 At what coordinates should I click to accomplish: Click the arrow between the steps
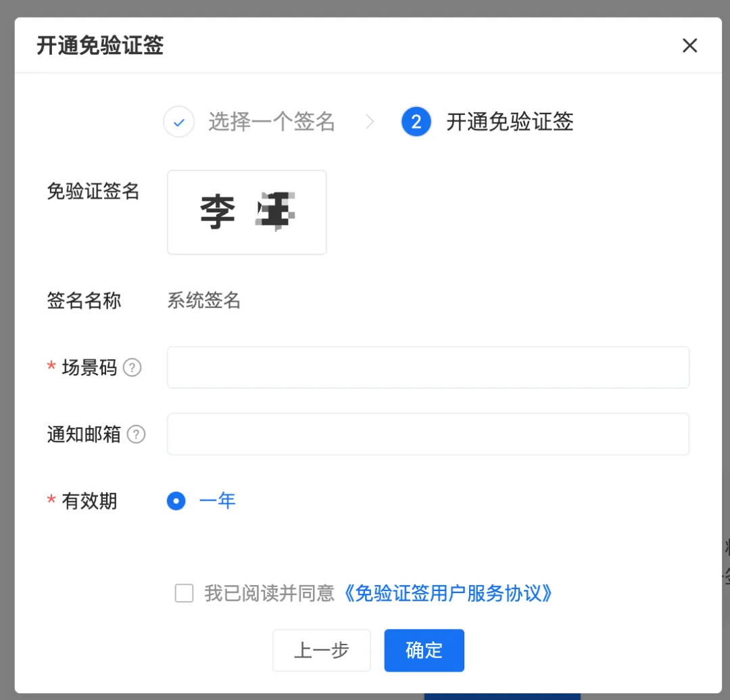tap(370, 122)
